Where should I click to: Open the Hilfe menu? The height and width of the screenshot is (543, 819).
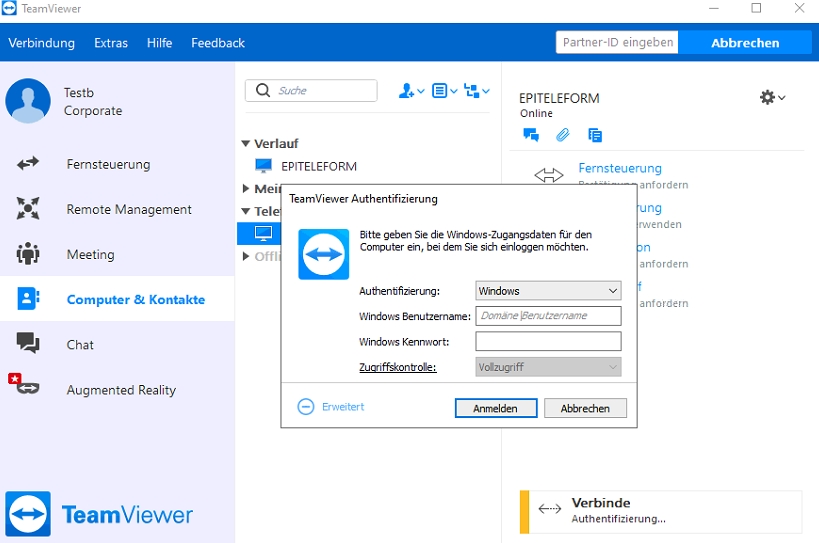click(x=159, y=43)
